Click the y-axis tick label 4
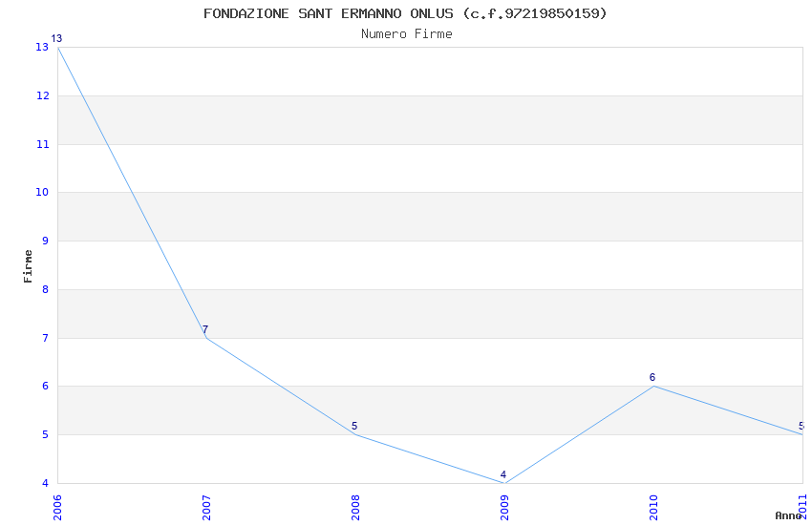This screenshot has height=525, width=812. coord(46,483)
